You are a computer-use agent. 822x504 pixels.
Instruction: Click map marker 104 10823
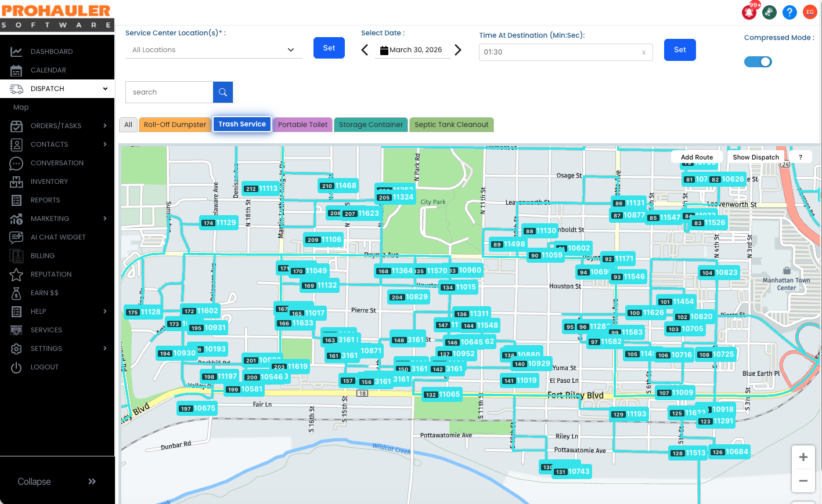pyautogui.click(x=719, y=273)
